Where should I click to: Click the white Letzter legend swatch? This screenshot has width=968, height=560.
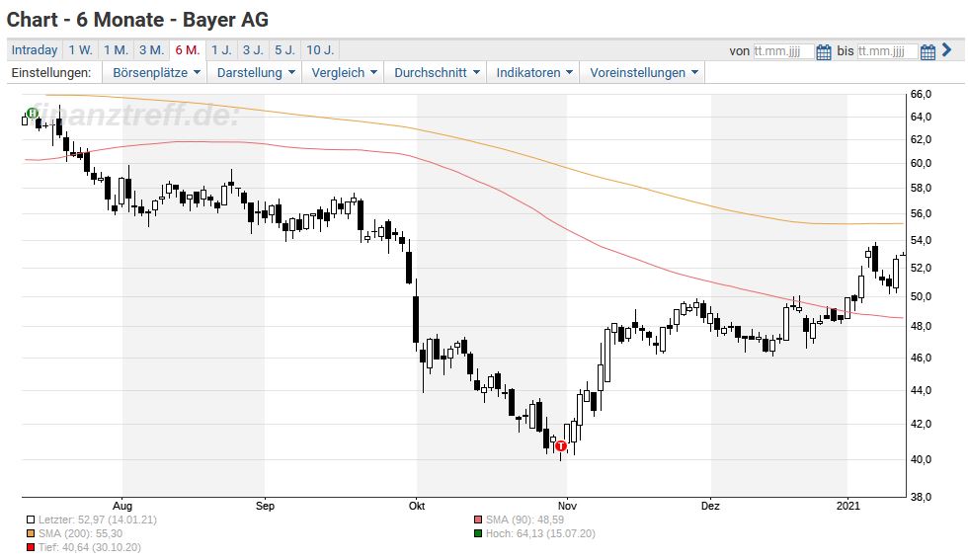coord(31,520)
